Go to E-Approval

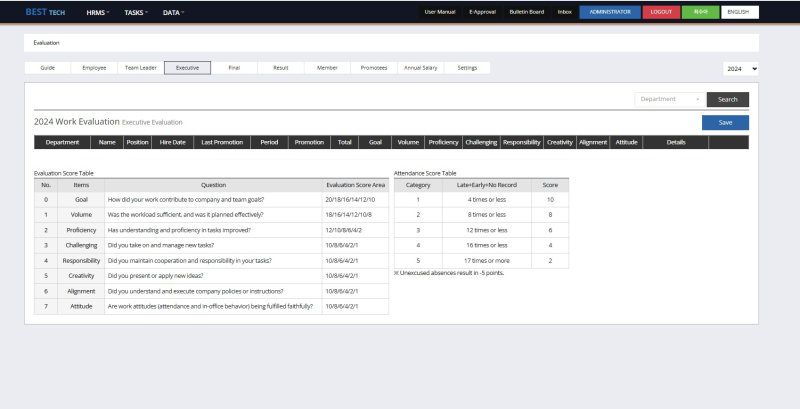483,12
